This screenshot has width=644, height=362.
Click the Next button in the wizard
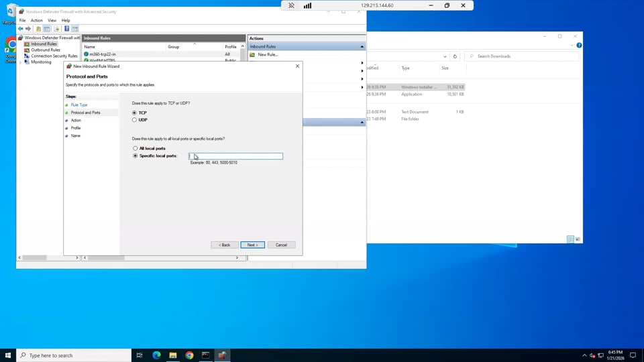tap(253, 245)
